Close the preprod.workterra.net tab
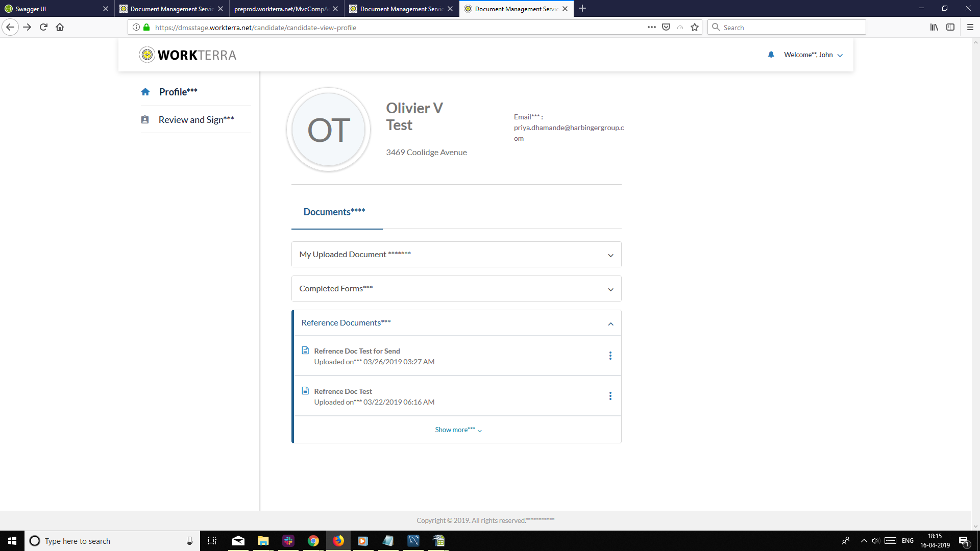 tap(335, 9)
